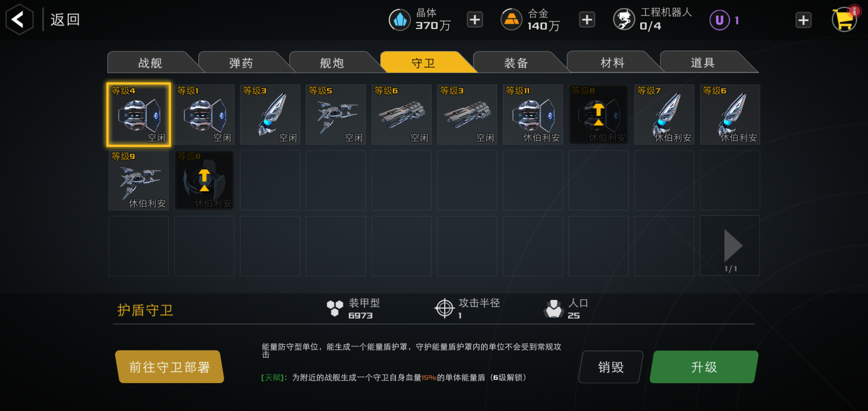Switch to the 战舰 tab
Viewport: 868px width, 411px height.
coord(150,62)
